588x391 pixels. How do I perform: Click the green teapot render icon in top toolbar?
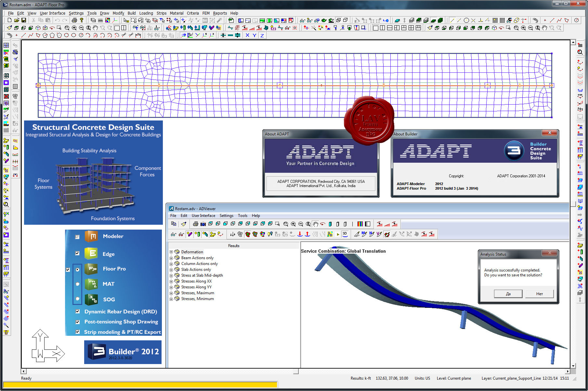pyautogui.click(x=324, y=20)
